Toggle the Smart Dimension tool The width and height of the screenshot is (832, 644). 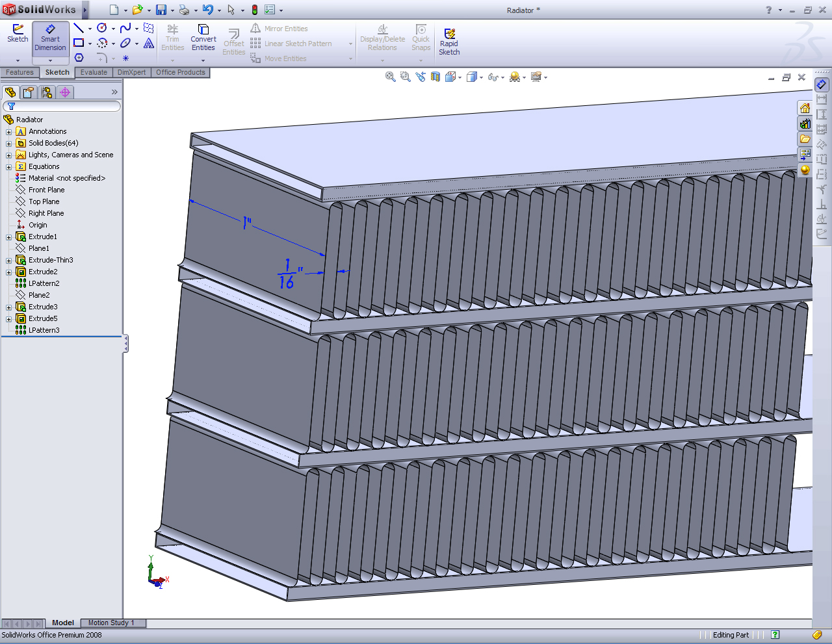(x=50, y=38)
